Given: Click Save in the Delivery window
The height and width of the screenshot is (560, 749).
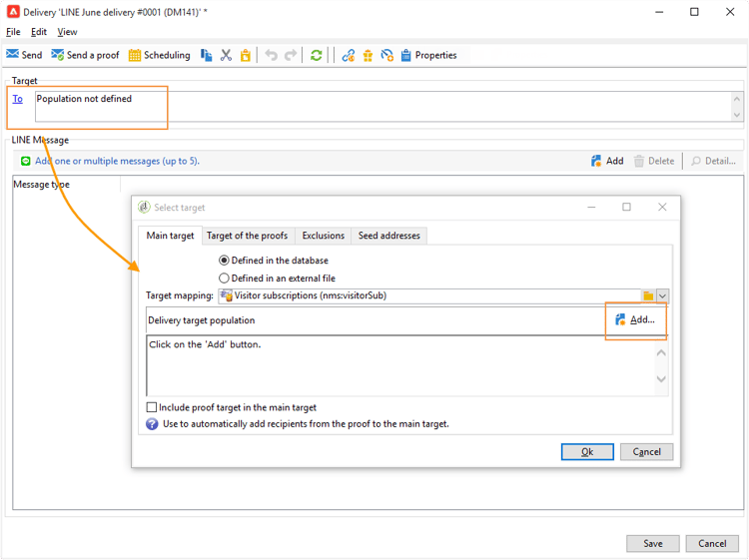Looking at the screenshot, I should click(x=652, y=543).
